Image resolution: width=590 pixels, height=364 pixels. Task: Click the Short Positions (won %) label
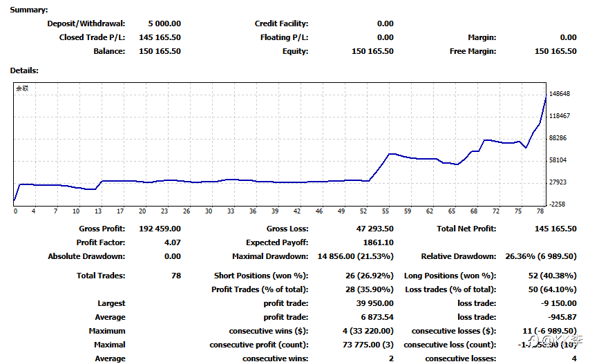tap(261, 276)
